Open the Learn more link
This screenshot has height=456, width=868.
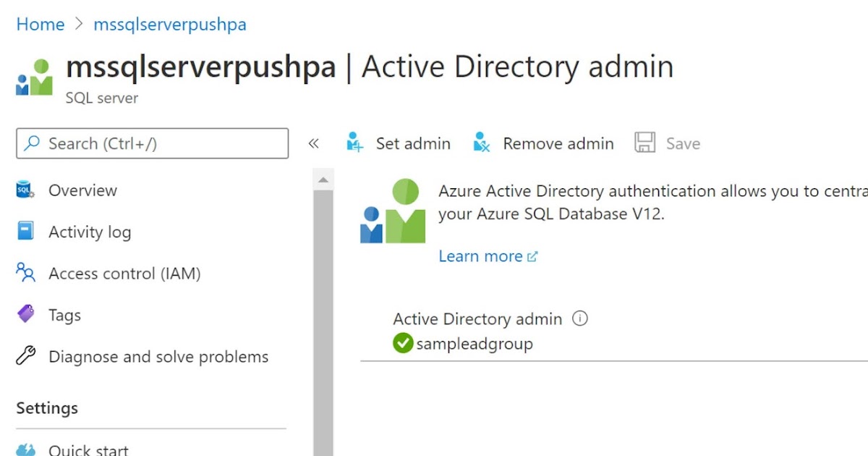[480, 256]
